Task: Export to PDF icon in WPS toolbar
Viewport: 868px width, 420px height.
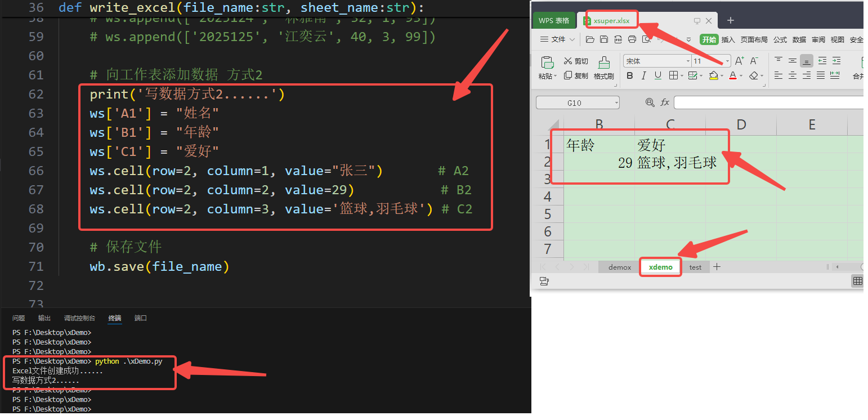Action: point(618,39)
